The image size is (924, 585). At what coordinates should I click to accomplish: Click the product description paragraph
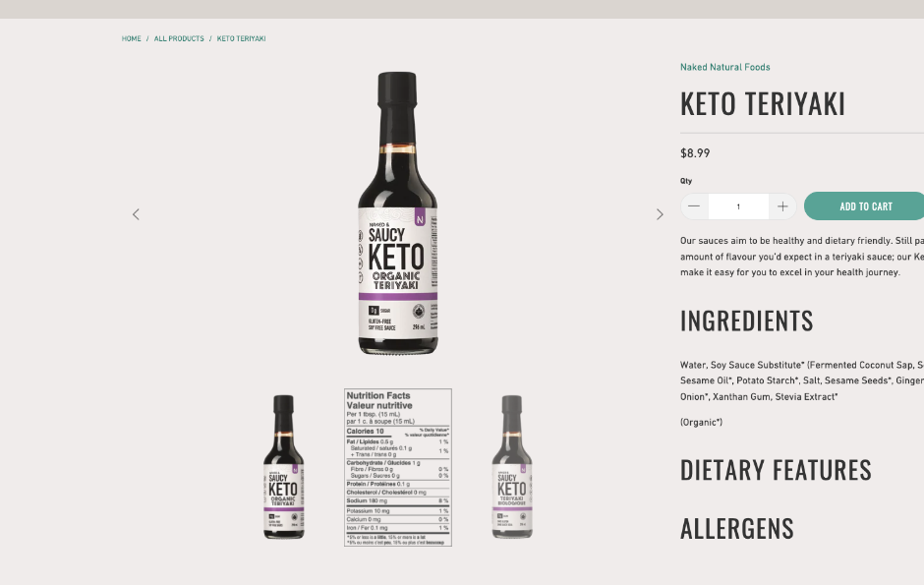pyautogui.click(x=802, y=257)
